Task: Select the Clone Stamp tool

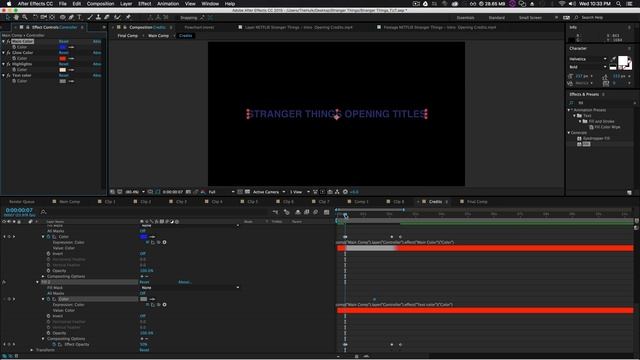Action: coord(98,18)
